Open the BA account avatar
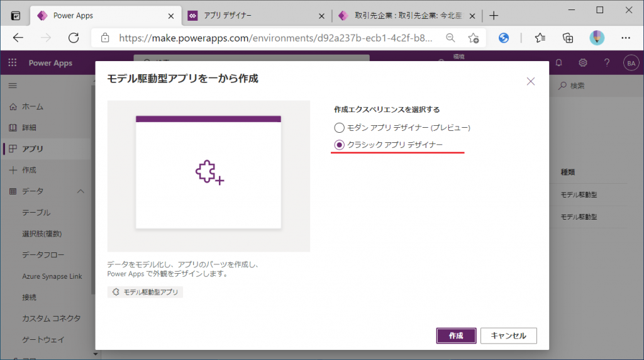The height and width of the screenshot is (360, 644). tap(631, 63)
